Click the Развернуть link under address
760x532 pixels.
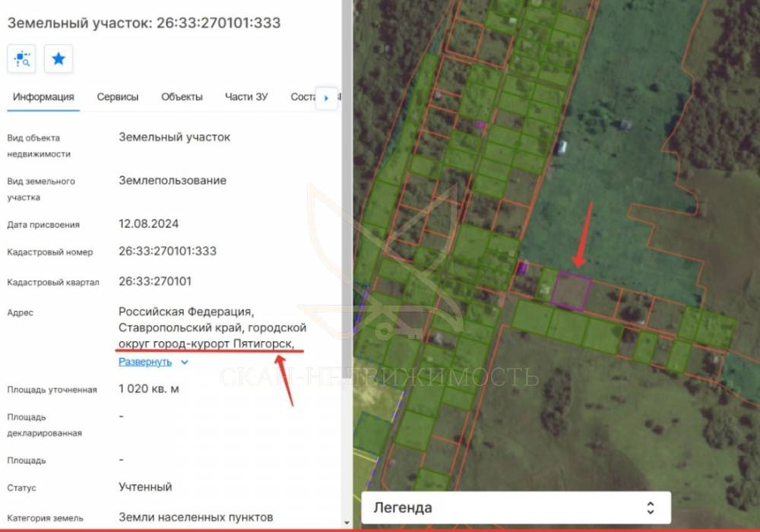(145, 362)
